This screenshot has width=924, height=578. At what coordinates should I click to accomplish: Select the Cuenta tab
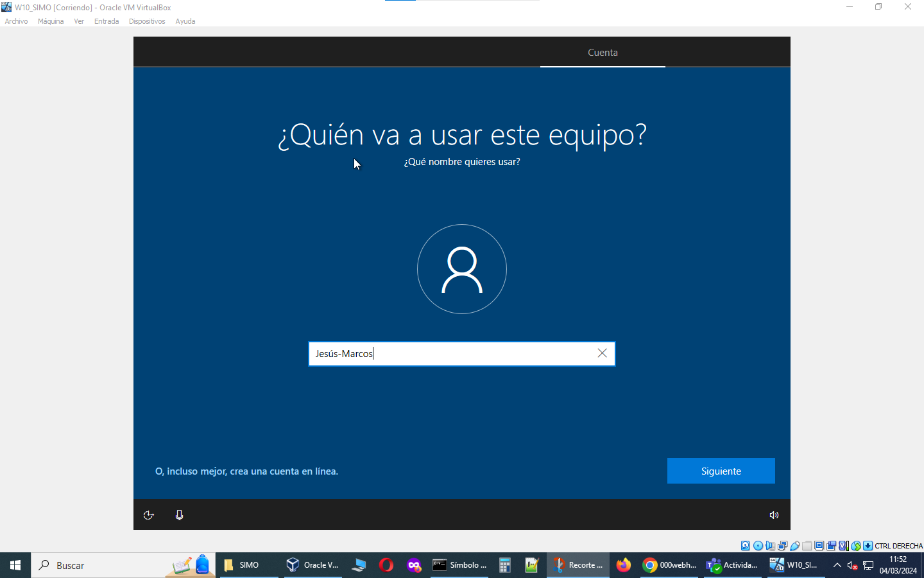click(x=603, y=53)
